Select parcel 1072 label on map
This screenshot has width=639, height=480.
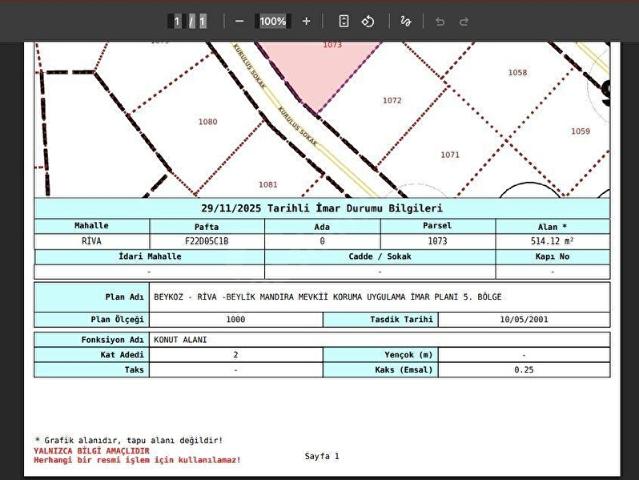coord(392,101)
